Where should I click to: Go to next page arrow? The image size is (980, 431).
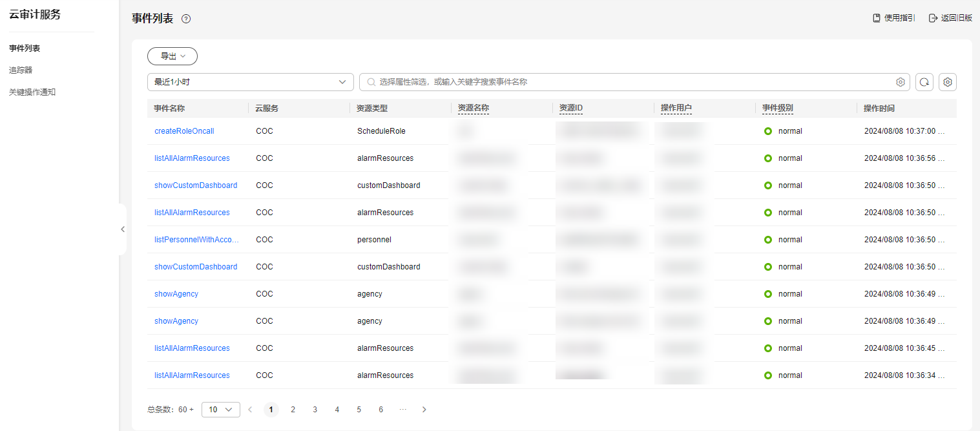424,410
